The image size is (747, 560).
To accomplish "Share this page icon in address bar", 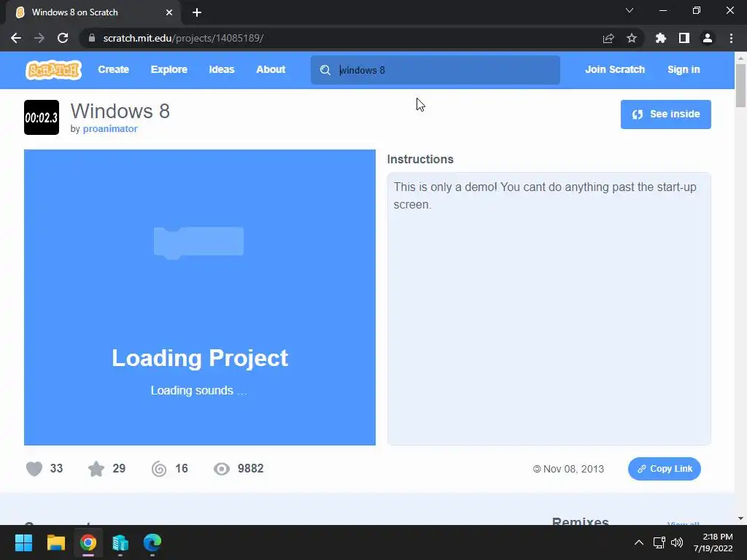I will coord(608,38).
